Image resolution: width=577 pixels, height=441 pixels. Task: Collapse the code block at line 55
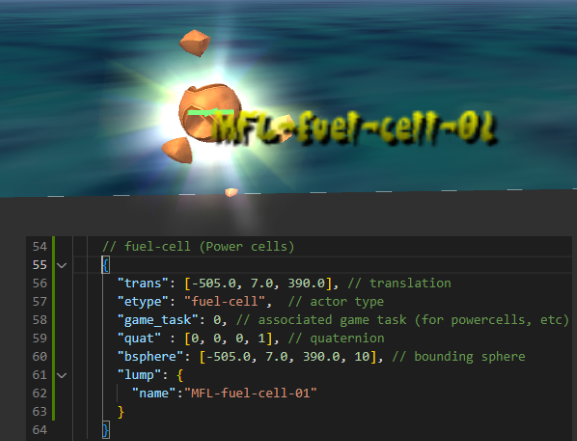(62, 265)
